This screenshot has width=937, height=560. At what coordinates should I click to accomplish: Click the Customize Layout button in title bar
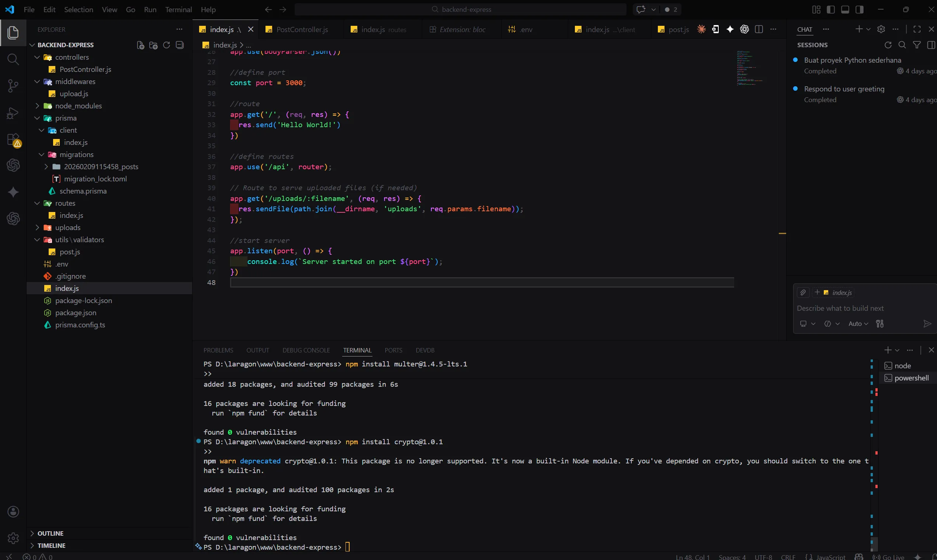pyautogui.click(x=816, y=10)
